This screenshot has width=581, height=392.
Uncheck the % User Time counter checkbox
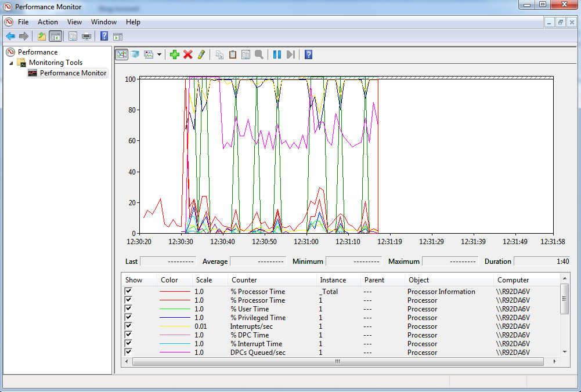coord(128,308)
